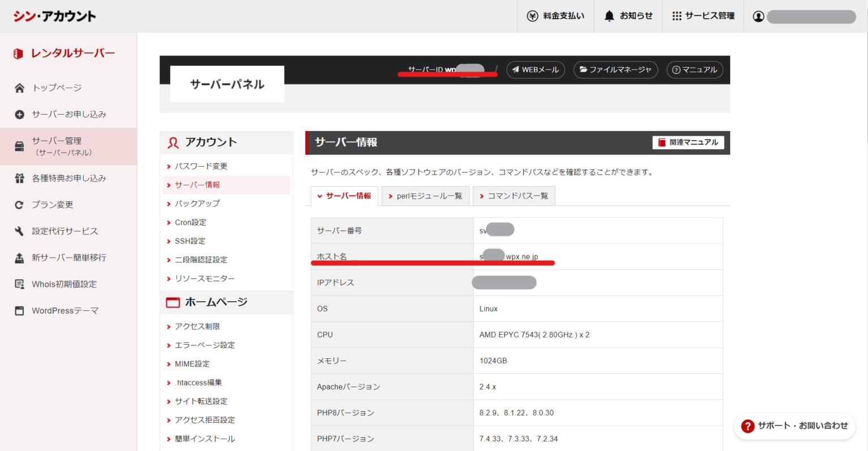Go to the バックアップ settings link
Viewport: 868px width, 451px height.
pos(197,203)
